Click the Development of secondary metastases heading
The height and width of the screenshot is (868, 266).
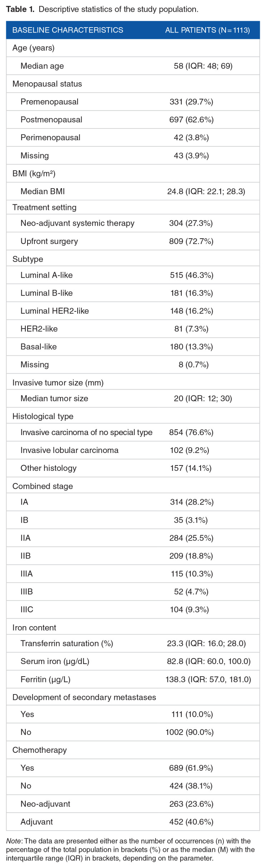(x=84, y=697)
